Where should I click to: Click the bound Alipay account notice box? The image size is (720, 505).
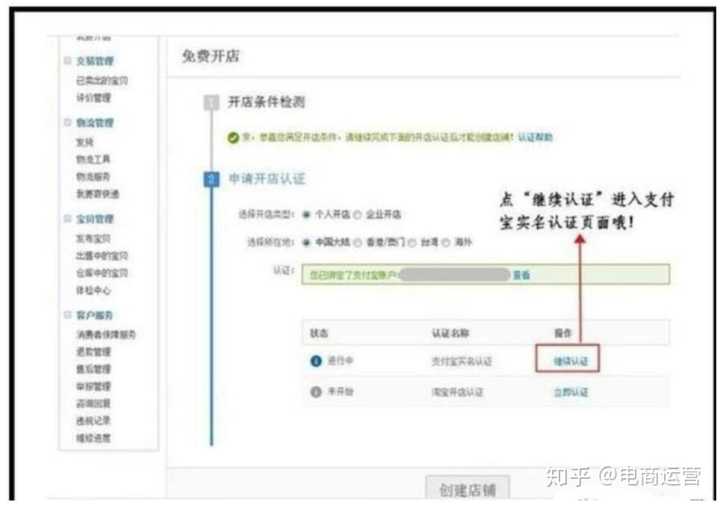[x=485, y=275]
